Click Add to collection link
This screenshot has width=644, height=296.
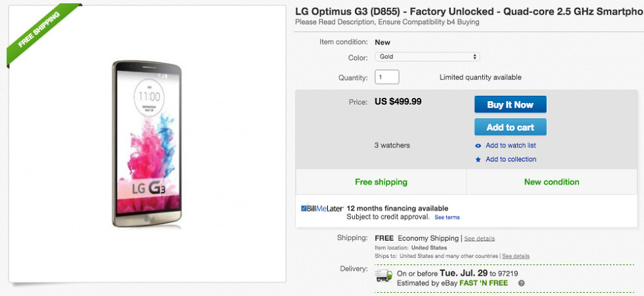click(x=511, y=159)
